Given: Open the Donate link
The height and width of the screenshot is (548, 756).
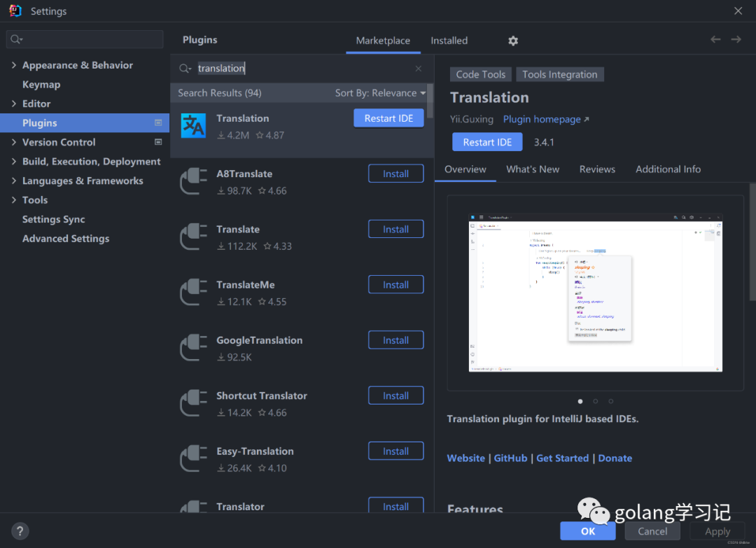Looking at the screenshot, I should pos(615,458).
